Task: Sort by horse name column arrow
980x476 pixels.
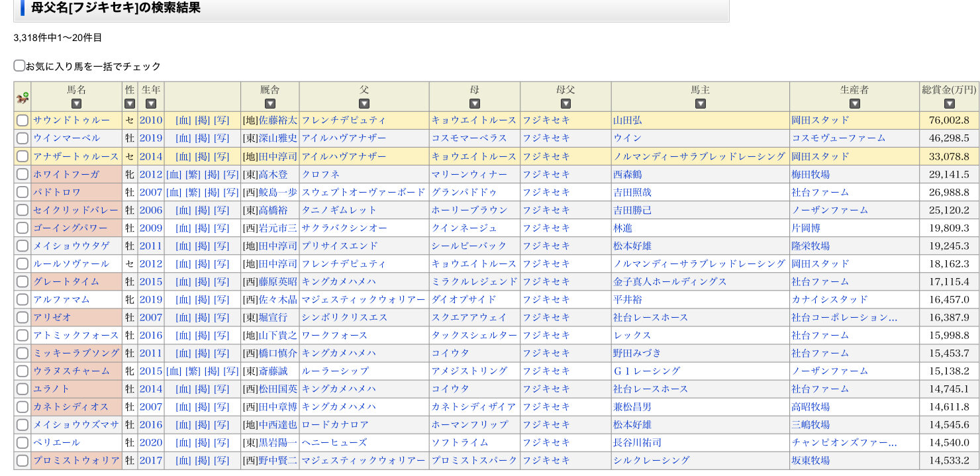Action: coord(76,104)
